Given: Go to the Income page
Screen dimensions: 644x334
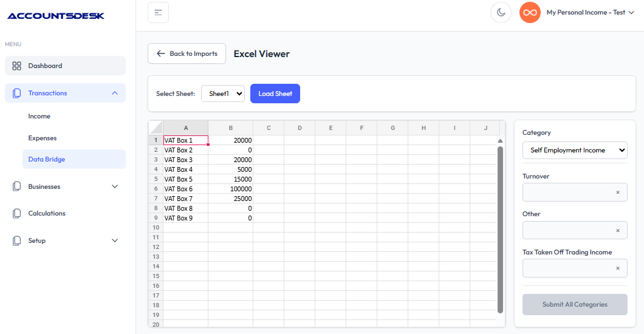Looking at the screenshot, I should 39,116.
